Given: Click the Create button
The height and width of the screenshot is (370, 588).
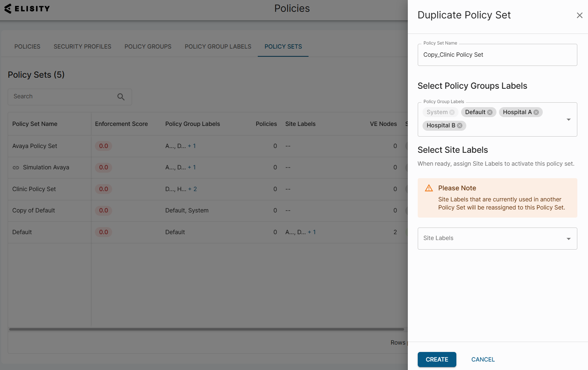Looking at the screenshot, I should coord(436,359).
